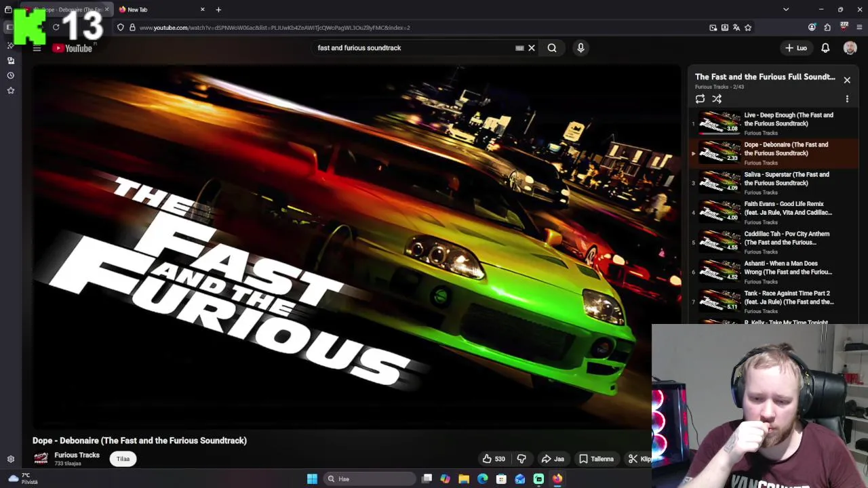Share the video with Jaa button
This screenshot has width=868, height=488.
tap(553, 459)
